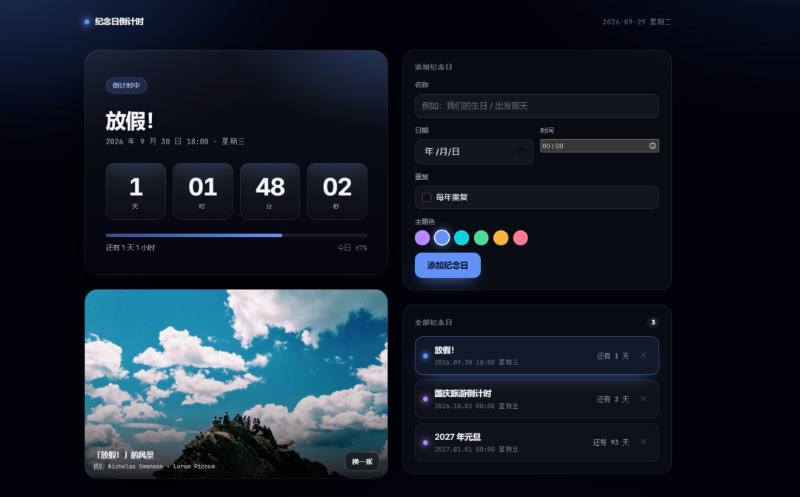Click the 2026 年 9 月 30 日 18:00 date line
This screenshot has width=800, height=497.
(x=175, y=141)
